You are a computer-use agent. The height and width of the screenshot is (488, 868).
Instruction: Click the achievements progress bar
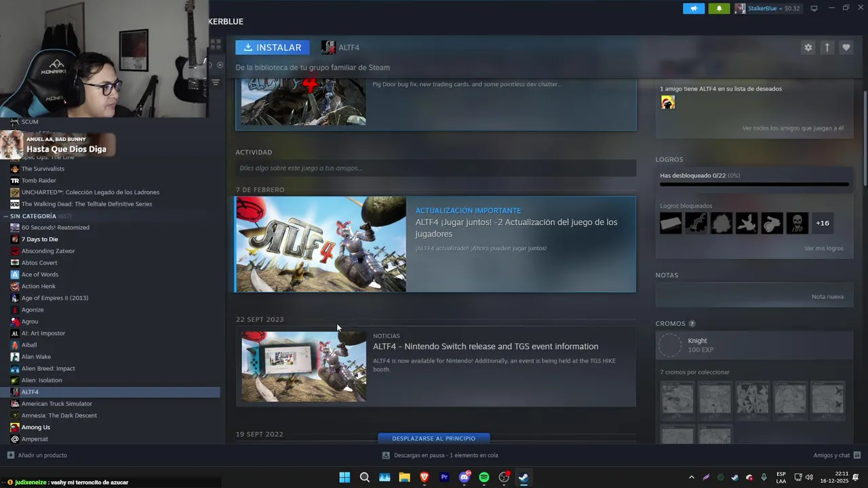[x=754, y=184]
